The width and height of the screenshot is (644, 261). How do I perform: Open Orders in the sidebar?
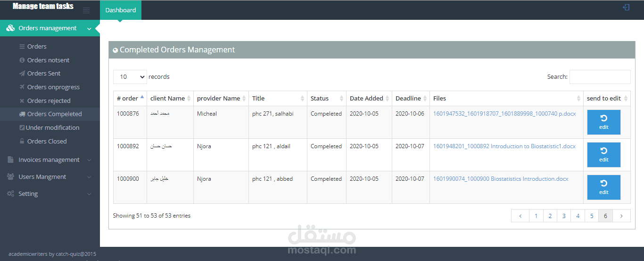pos(37,46)
